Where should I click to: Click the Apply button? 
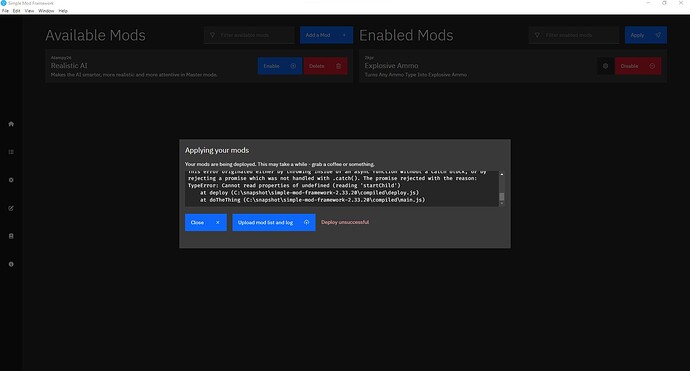646,35
